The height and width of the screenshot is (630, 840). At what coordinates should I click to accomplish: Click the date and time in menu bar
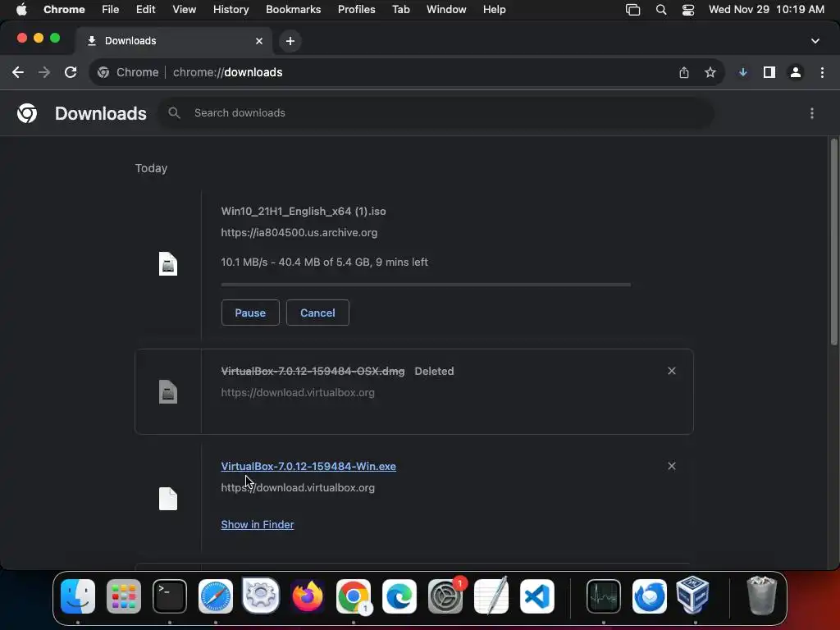(x=766, y=10)
